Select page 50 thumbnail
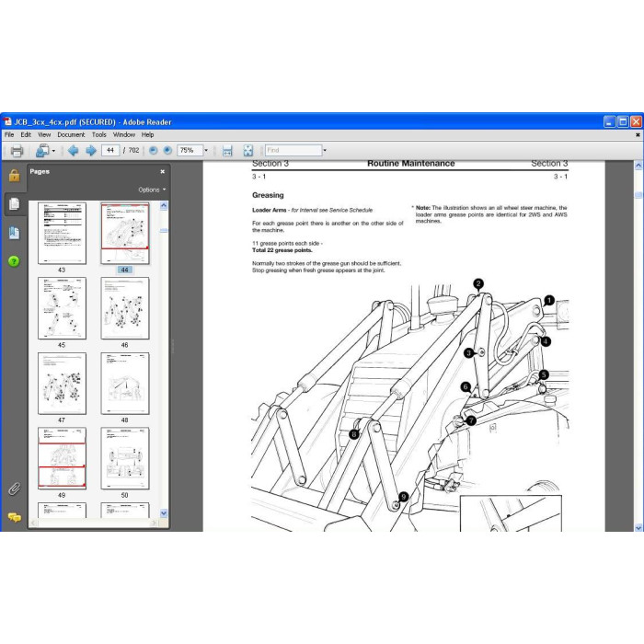This screenshot has height=644, width=644. pyautogui.click(x=125, y=458)
